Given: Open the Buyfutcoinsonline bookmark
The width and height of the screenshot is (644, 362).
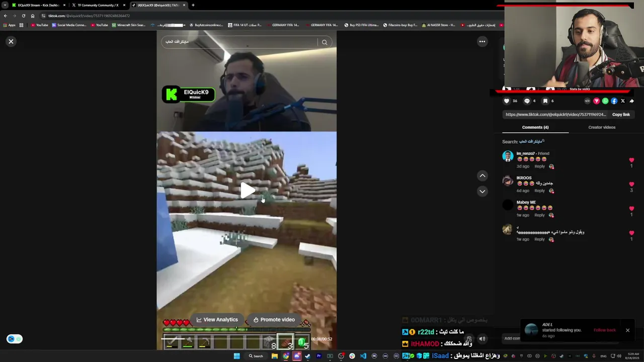Looking at the screenshot, I should 206,25.
